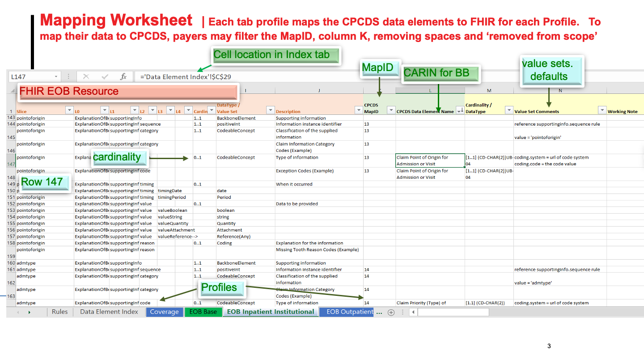Show more sheet tabs via ellipsis
This screenshot has width=644, height=362.
pyautogui.click(x=379, y=312)
